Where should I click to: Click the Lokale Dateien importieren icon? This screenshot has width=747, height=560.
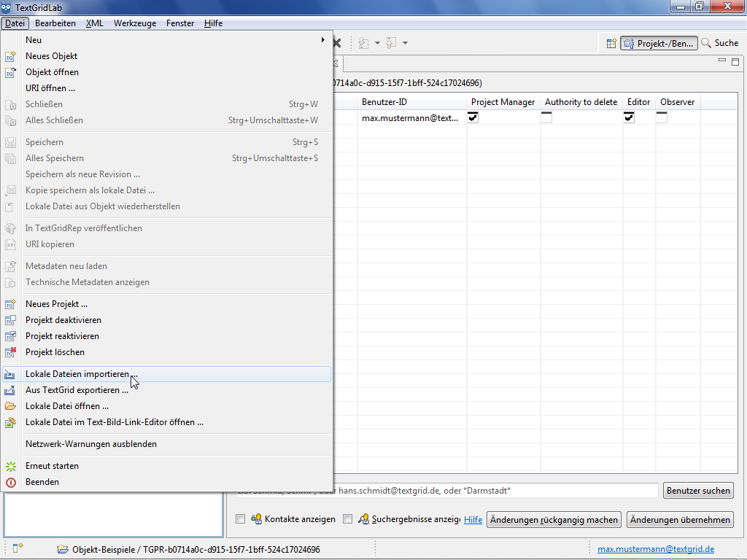tap(10, 374)
